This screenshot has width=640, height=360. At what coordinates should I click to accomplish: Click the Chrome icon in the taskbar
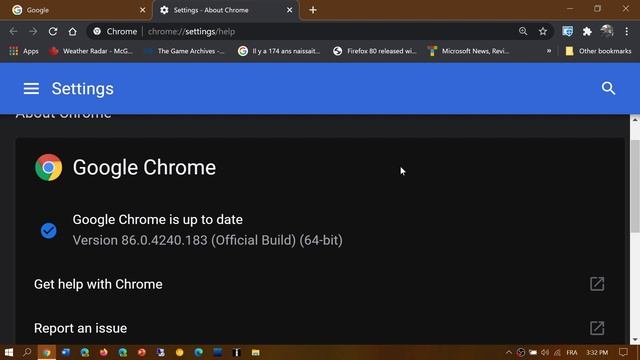pos(47,352)
